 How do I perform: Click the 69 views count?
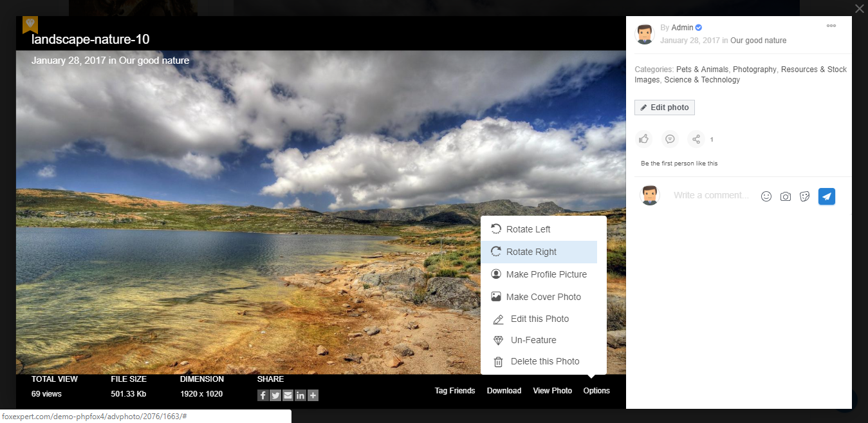46,393
